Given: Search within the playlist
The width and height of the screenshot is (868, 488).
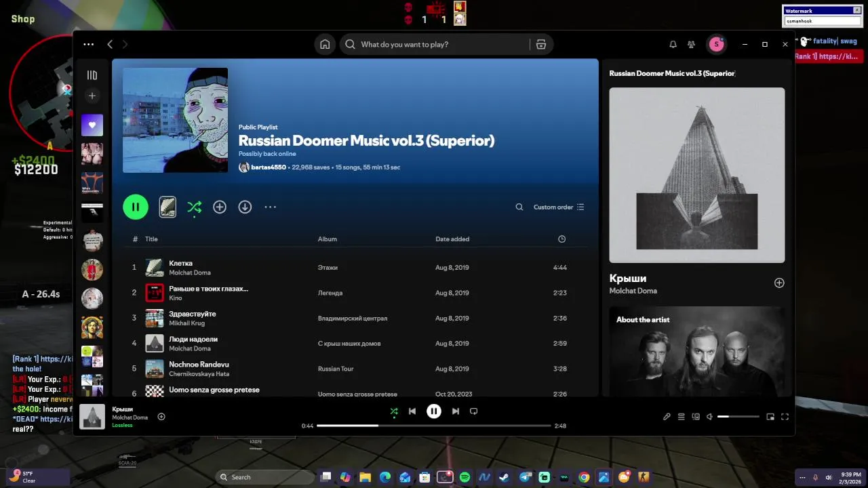Looking at the screenshot, I should [519, 207].
